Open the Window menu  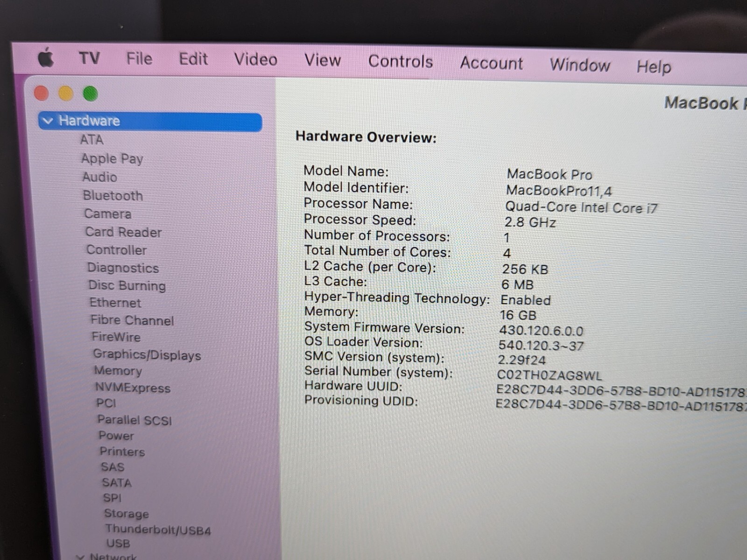coord(580,65)
